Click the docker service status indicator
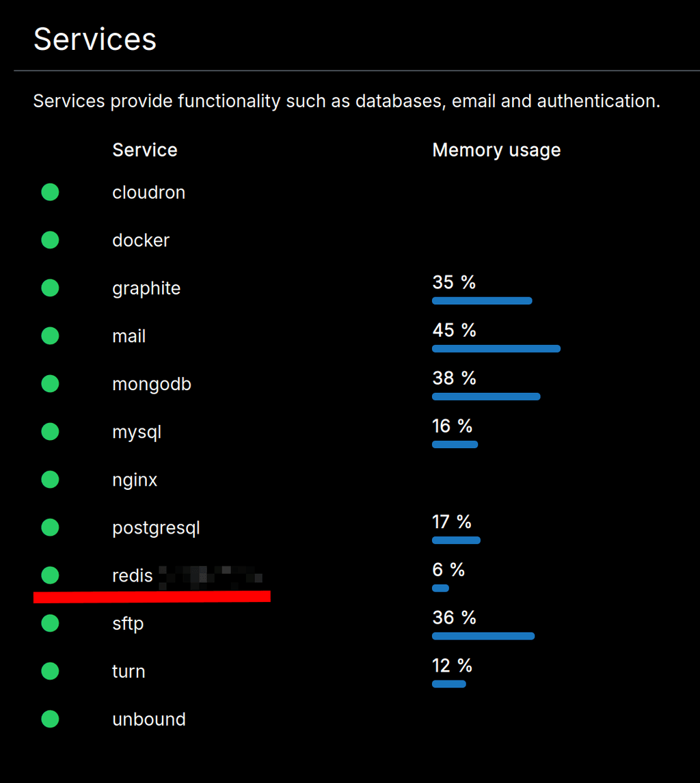Image resolution: width=700 pixels, height=783 pixels. (50, 241)
